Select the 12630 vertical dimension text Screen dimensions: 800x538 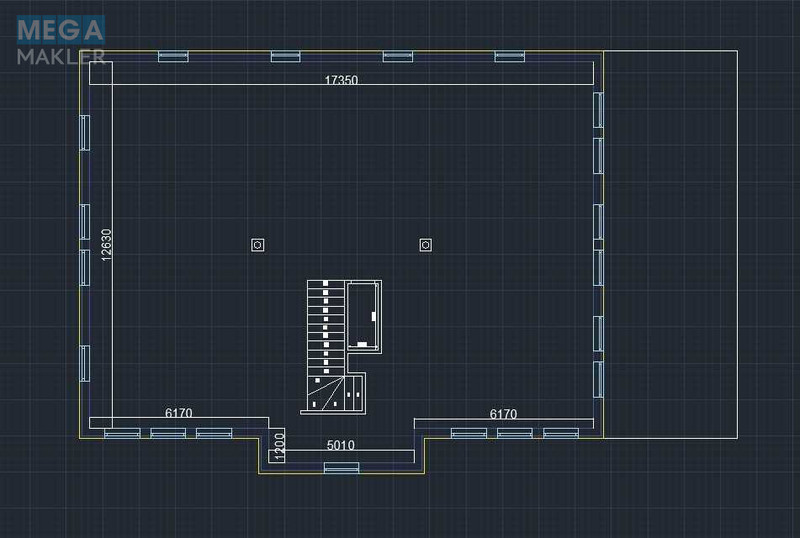coord(106,245)
